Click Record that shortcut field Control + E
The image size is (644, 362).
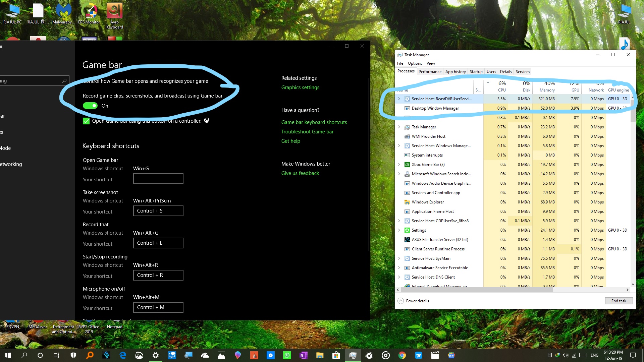click(158, 243)
